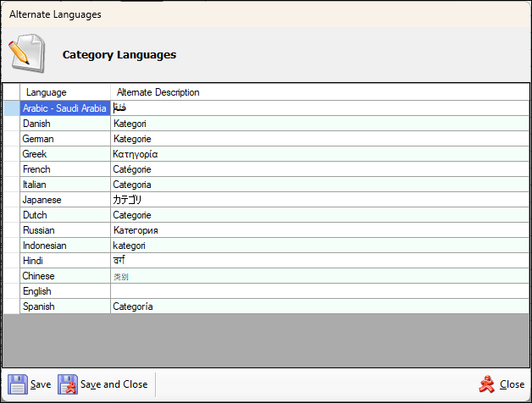Image resolution: width=532 pixels, height=403 pixels.
Task: Select the Indonesian language cell
Action: coord(65,246)
